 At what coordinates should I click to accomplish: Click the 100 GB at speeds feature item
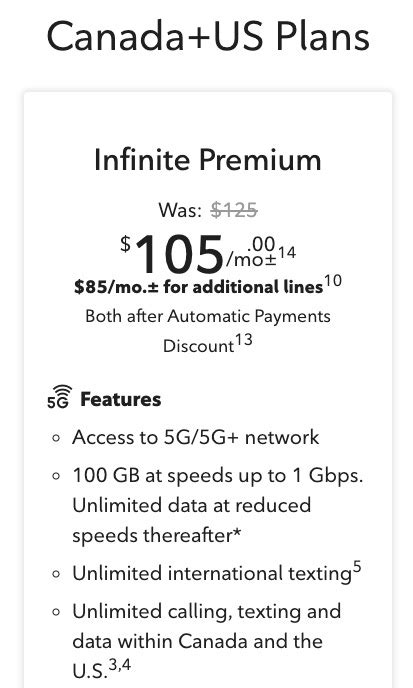[218, 505]
